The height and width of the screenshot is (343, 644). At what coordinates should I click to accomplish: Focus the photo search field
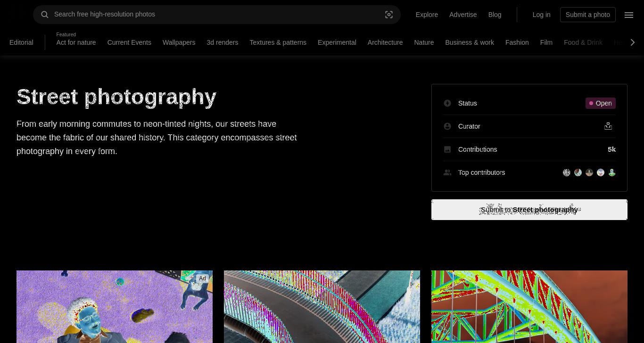point(217,15)
